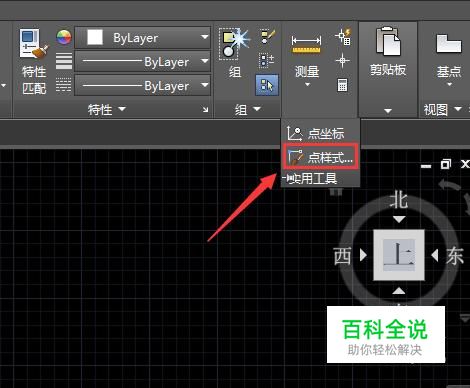Click 西 on the ViewCube compass
470x388 pixels.
click(x=343, y=256)
